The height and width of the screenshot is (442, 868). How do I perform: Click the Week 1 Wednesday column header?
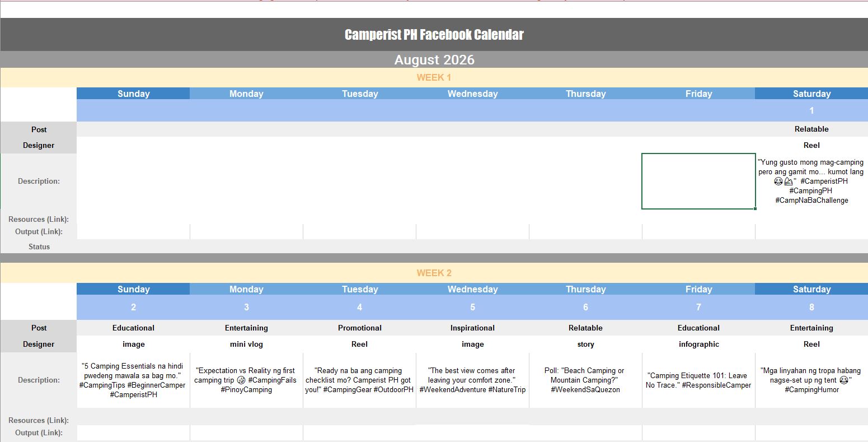(x=472, y=94)
